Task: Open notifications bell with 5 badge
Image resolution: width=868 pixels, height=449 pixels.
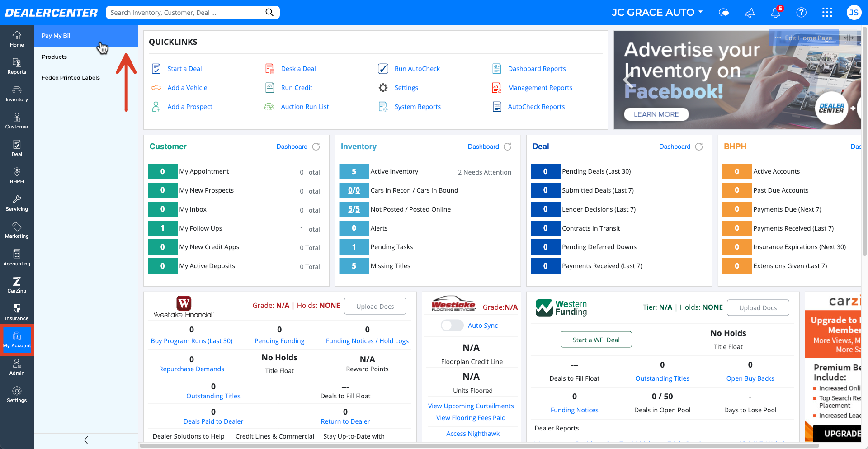Action: (x=776, y=12)
